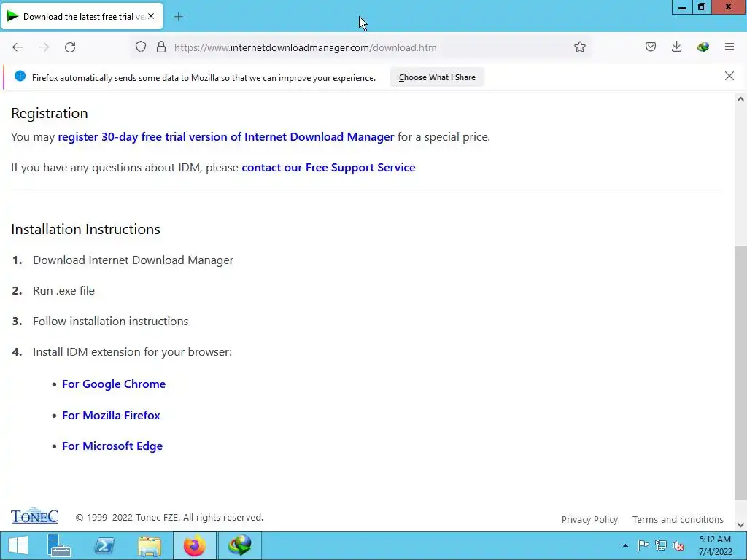Click the Tonec logo in footer

tap(34, 516)
